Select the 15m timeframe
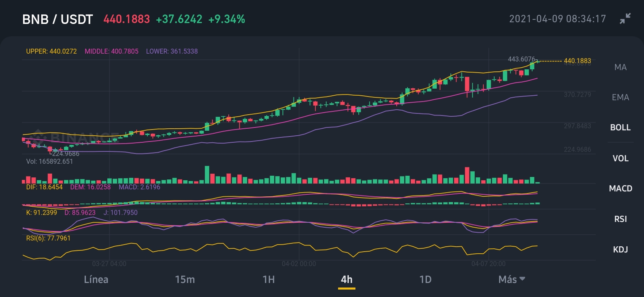The image size is (644, 297). (x=185, y=279)
